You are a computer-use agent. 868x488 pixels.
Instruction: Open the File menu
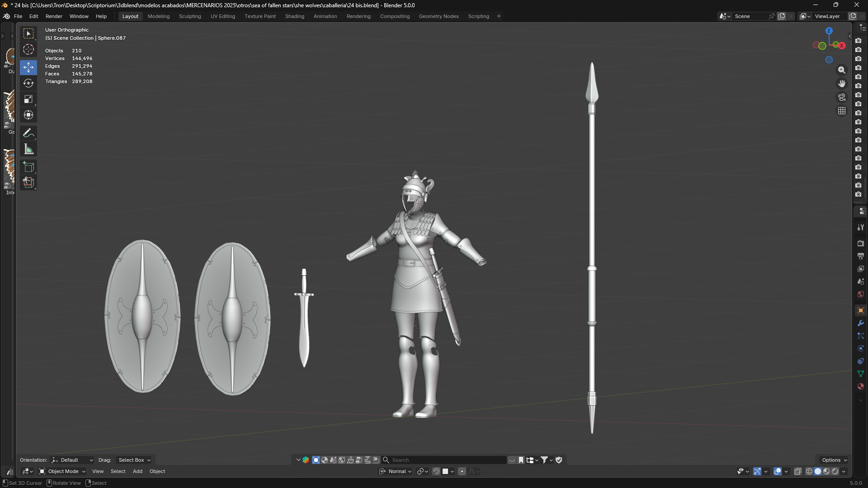(x=18, y=16)
